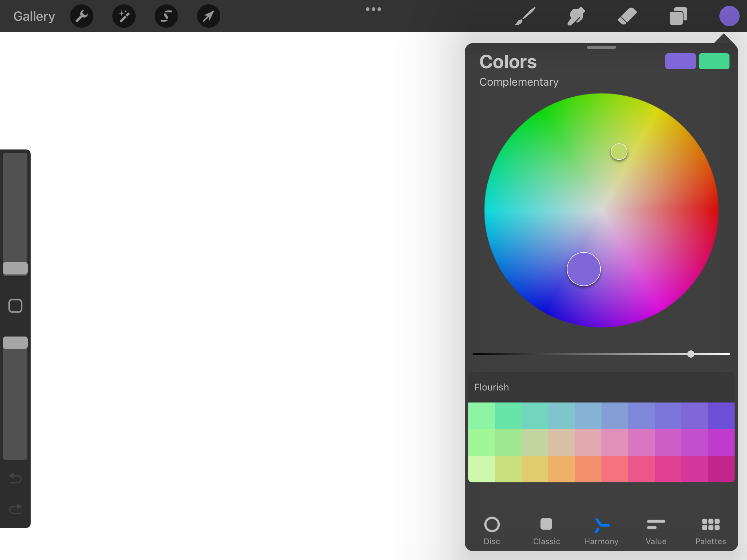The height and width of the screenshot is (560, 747).
Task: Select the Transform arrow tool
Action: coord(208,16)
